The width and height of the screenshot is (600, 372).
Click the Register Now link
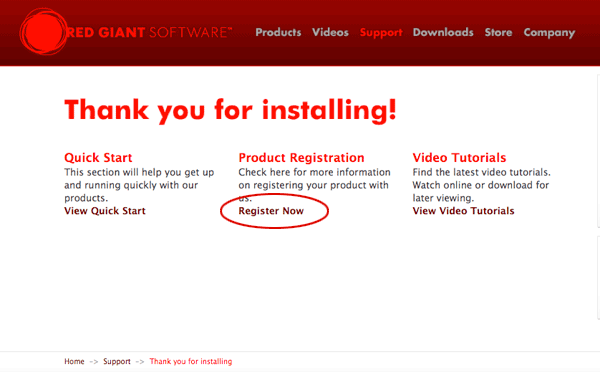[271, 211]
